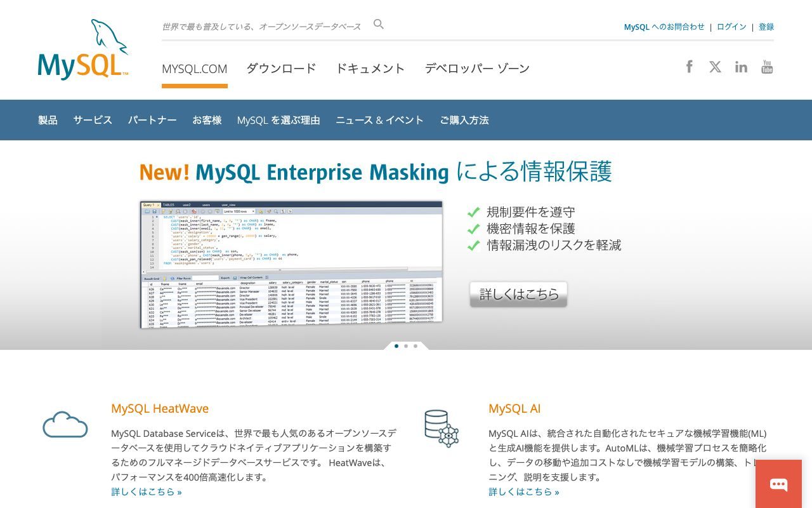Image resolution: width=812 pixels, height=508 pixels.
Task: Open the LinkedIn icon
Action: [741, 66]
